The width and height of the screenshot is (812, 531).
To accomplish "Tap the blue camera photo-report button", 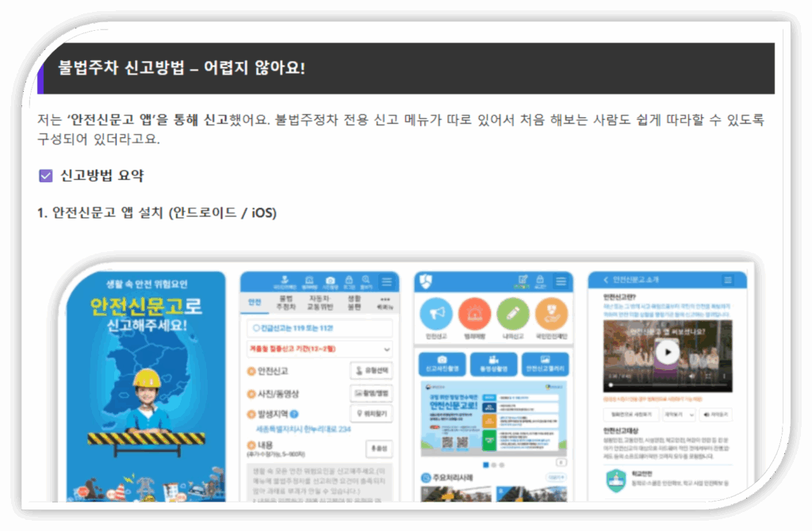I will [x=442, y=364].
